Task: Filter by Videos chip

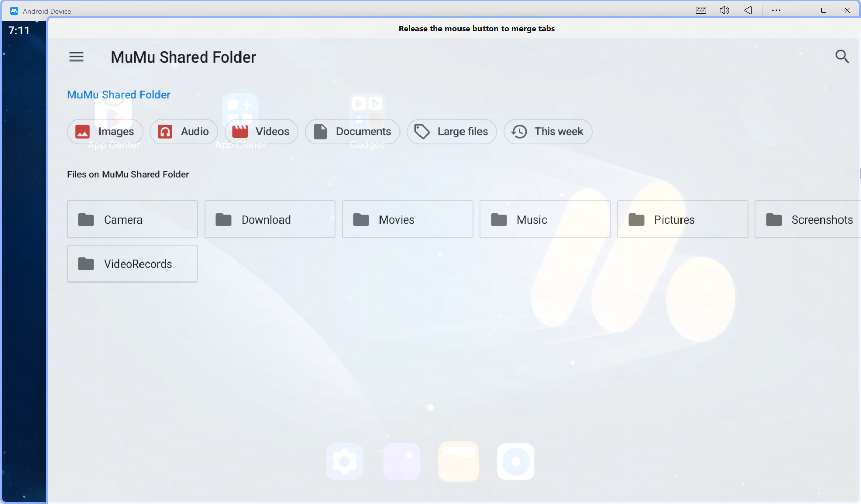Action: click(x=262, y=132)
